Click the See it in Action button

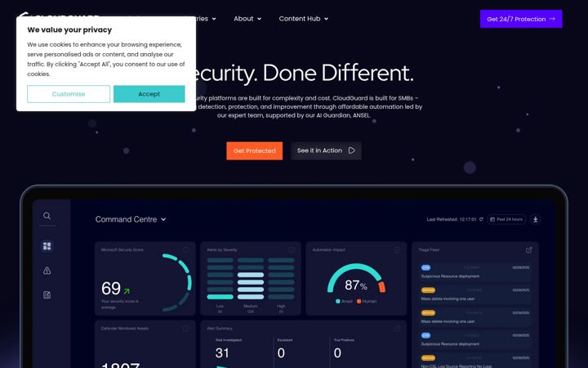pyautogui.click(x=326, y=150)
